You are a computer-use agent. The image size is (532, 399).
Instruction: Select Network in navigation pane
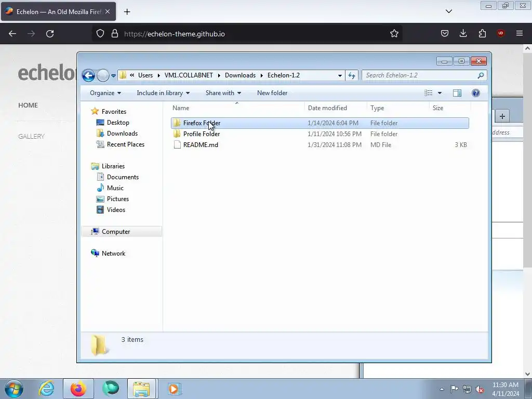[x=113, y=254]
